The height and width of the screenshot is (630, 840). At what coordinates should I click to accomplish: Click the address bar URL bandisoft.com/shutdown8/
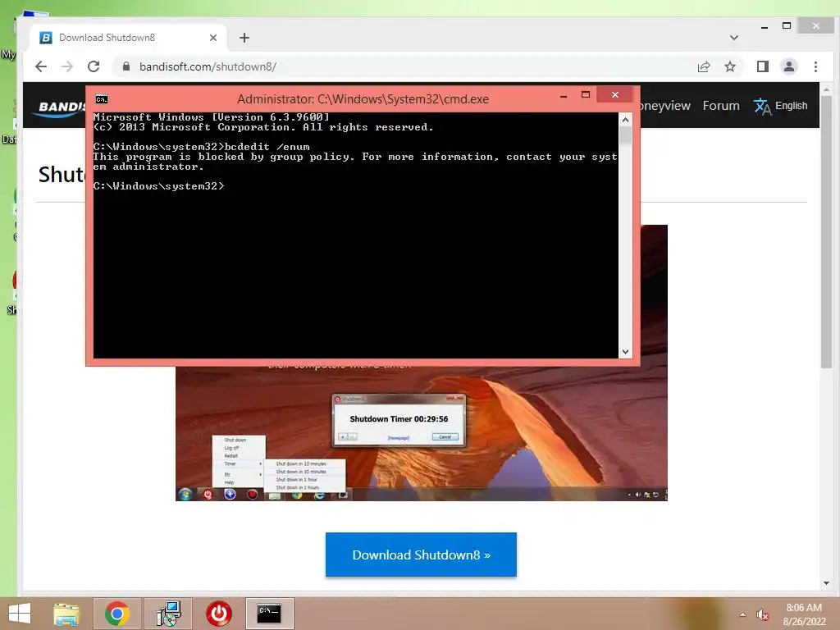208,66
